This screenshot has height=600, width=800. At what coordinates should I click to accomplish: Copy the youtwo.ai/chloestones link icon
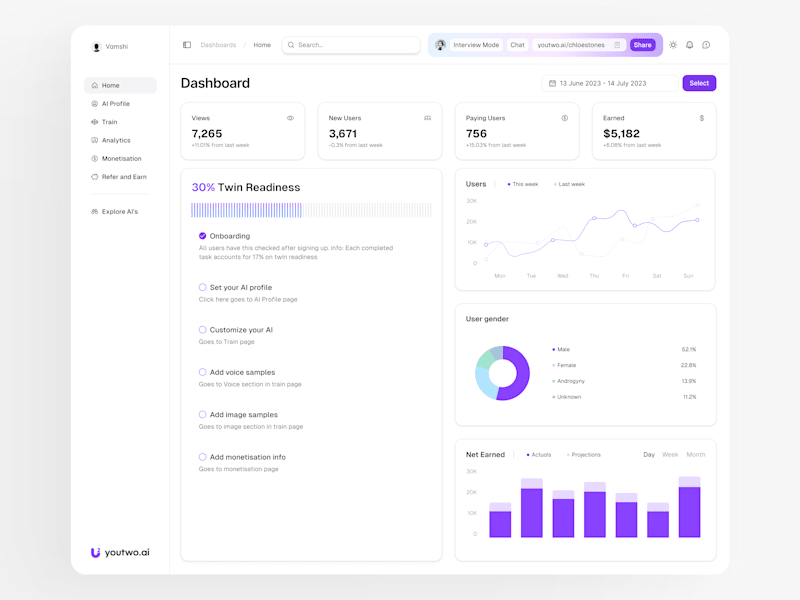pyautogui.click(x=617, y=45)
